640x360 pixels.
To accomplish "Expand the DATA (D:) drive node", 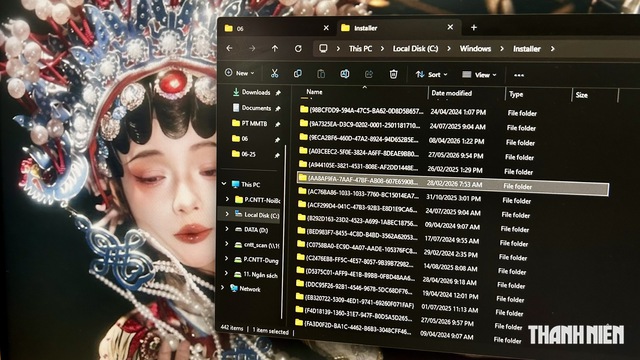I will point(227,229).
